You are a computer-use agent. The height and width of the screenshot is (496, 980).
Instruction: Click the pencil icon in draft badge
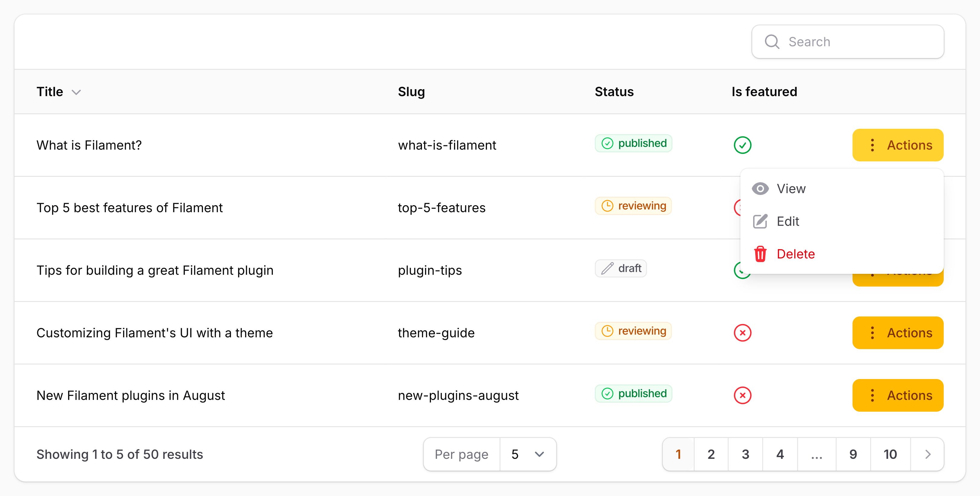click(x=607, y=268)
